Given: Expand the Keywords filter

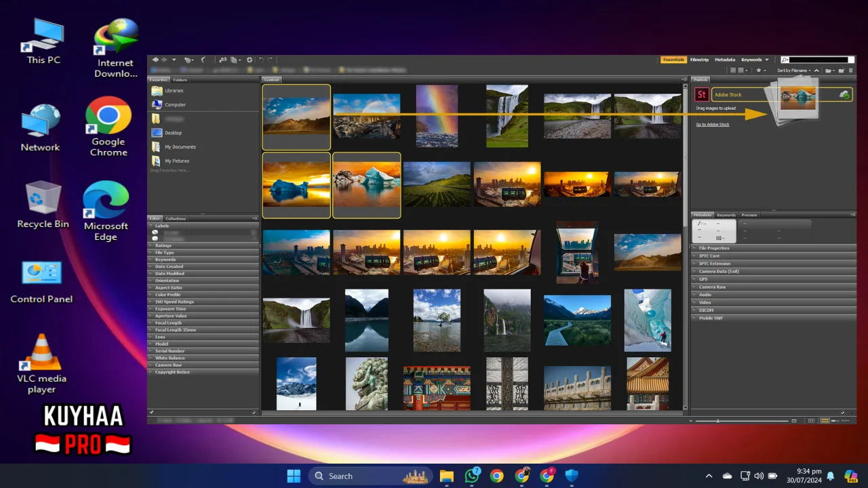Looking at the screenshot, I should pyautogui.click(x=203, y=260).
